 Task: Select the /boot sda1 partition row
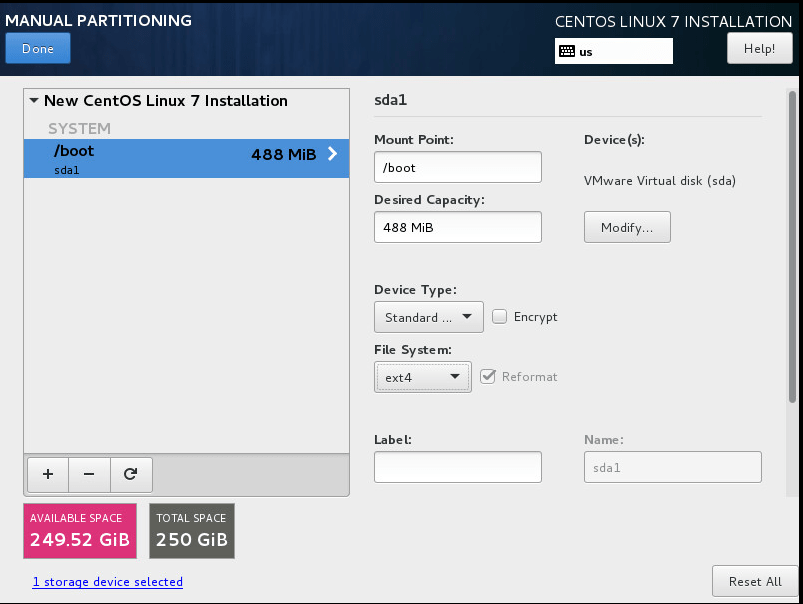pyautogui.click(x=186, y=158)
